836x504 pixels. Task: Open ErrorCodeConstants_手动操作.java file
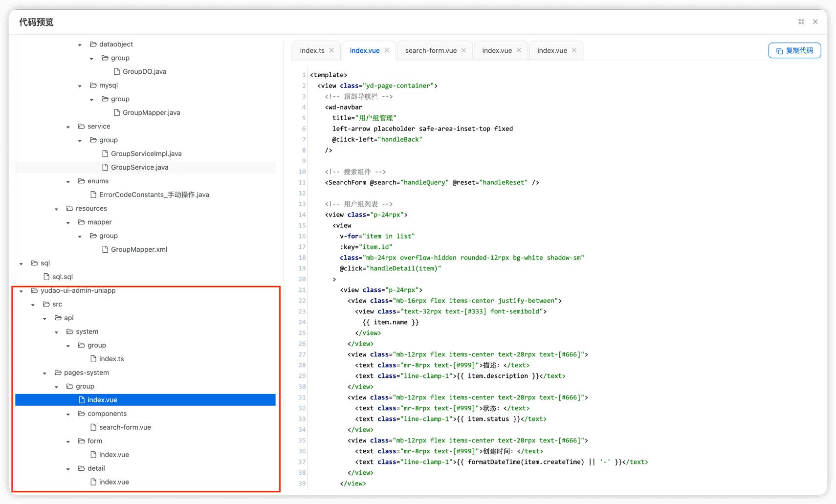[154, 195]
